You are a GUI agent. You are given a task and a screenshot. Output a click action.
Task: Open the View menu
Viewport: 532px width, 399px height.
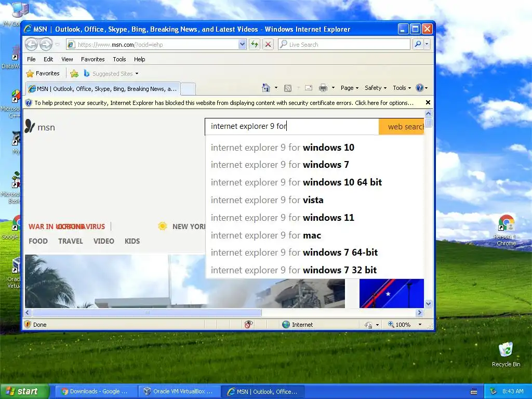tap(67, 59)
